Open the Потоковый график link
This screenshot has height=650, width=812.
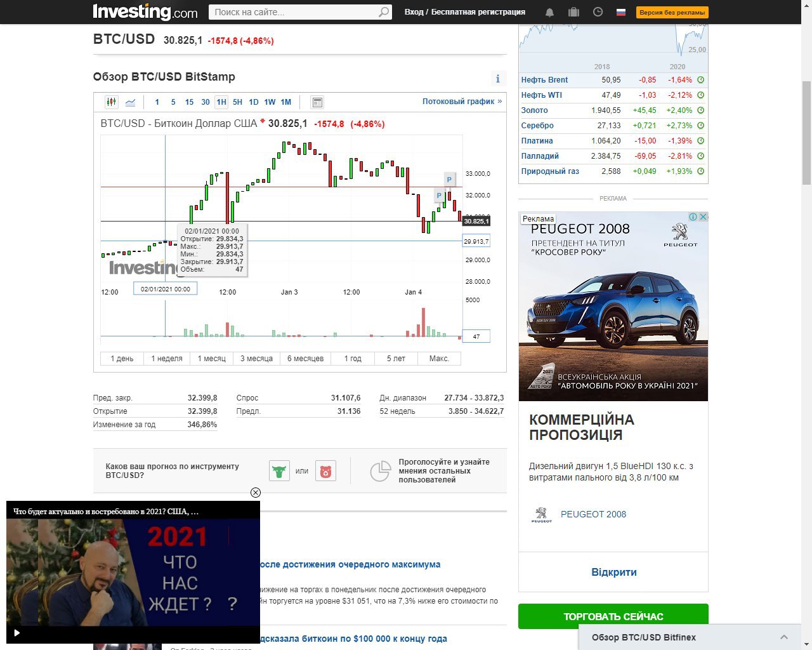462,102
